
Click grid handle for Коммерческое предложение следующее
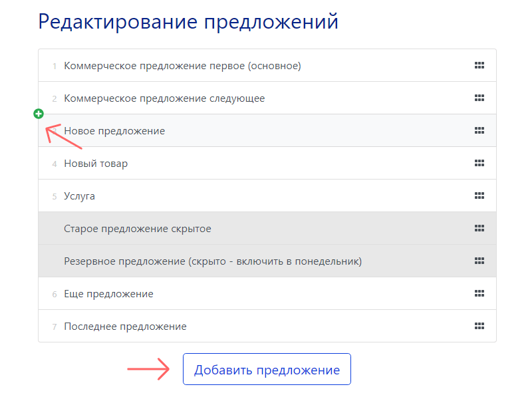[x=479, y=98]
